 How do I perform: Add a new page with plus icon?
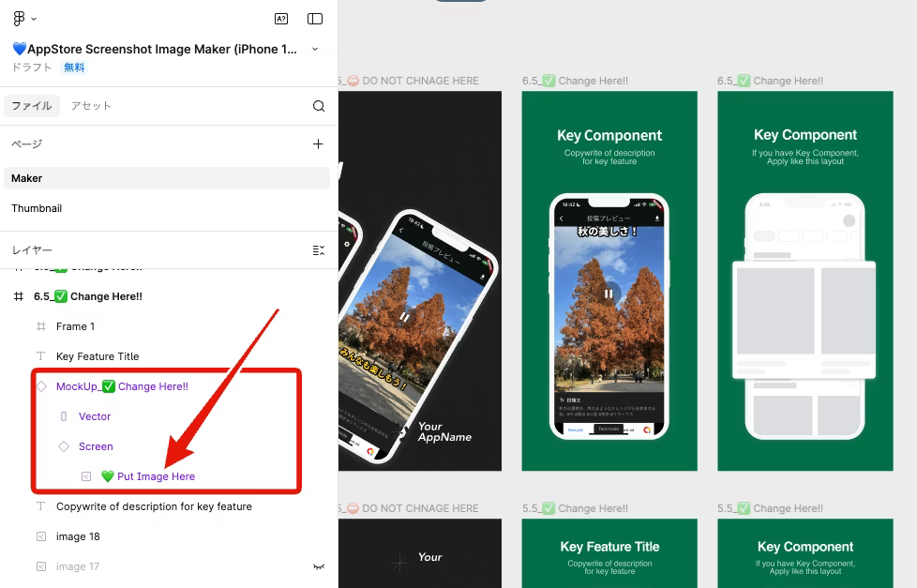click(318, 143)
